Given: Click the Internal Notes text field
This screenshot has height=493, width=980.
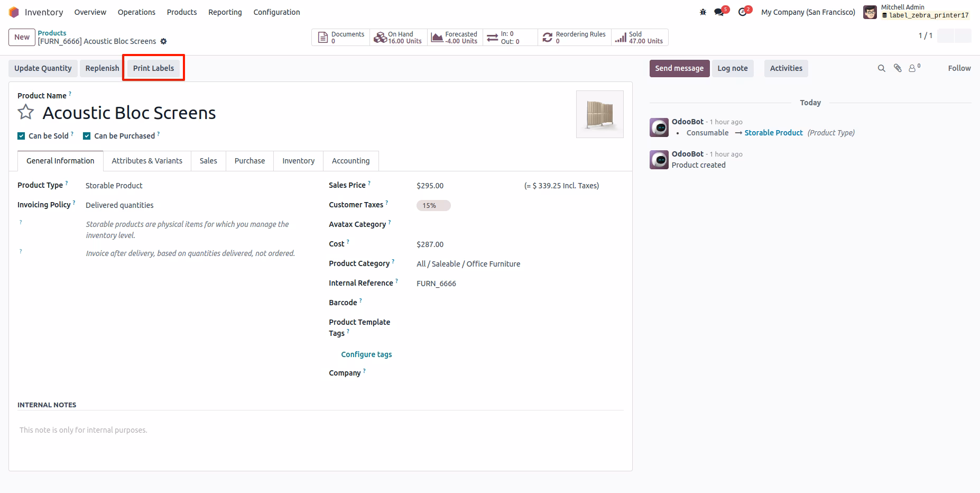Looking at the screenshot, I should click(x=320, y=430).
